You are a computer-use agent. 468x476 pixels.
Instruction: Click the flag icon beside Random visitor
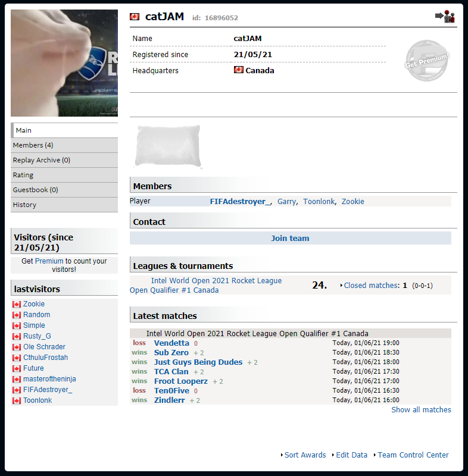click(17, 315)
